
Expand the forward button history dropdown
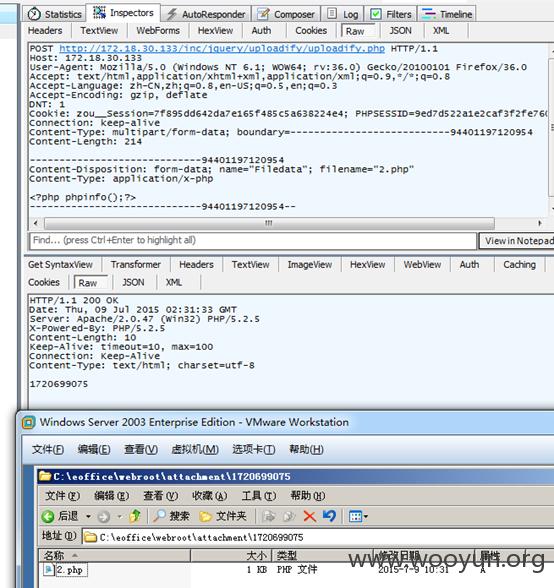pos(120,517)
